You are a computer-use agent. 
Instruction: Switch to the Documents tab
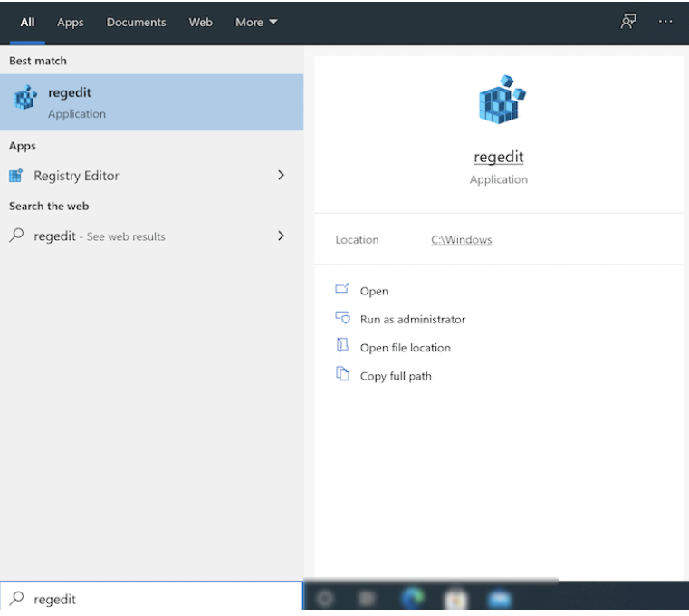coord(136,23)
